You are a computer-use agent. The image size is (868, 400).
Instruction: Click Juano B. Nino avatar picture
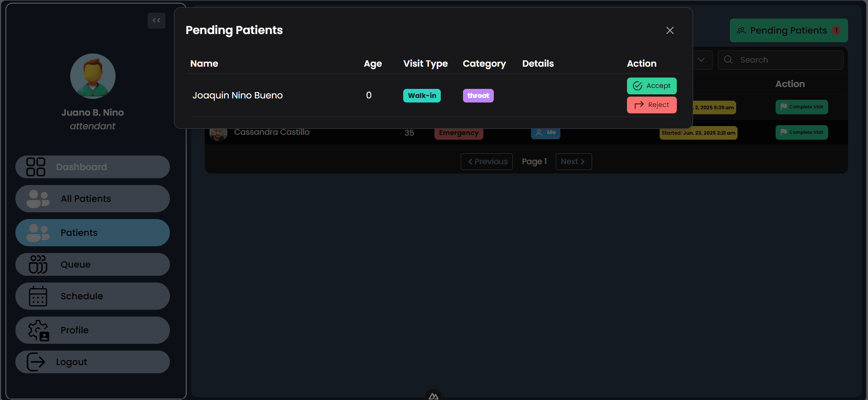point(93,76)
